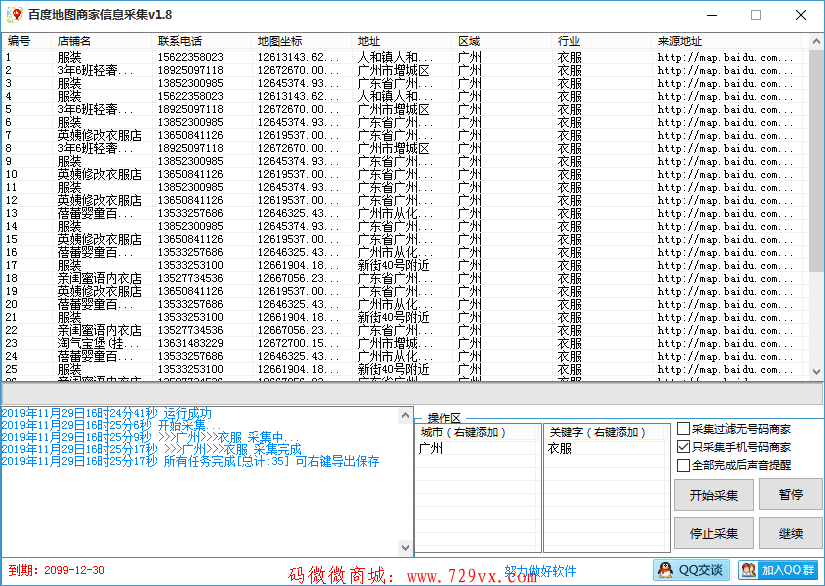Click the app logo icon in title bar
This screenshot has height=586, width=825.
click(15, 15)
